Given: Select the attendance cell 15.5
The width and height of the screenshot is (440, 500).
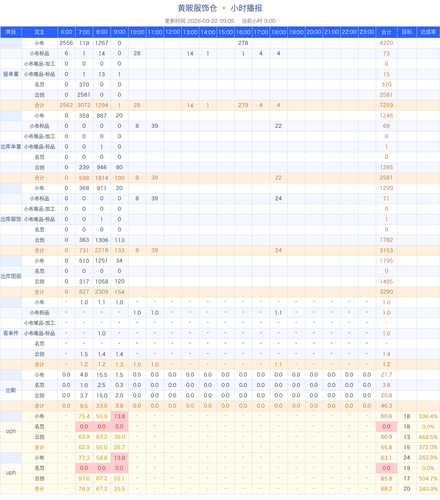Looking at the screenshot, I should click(102, 375).
